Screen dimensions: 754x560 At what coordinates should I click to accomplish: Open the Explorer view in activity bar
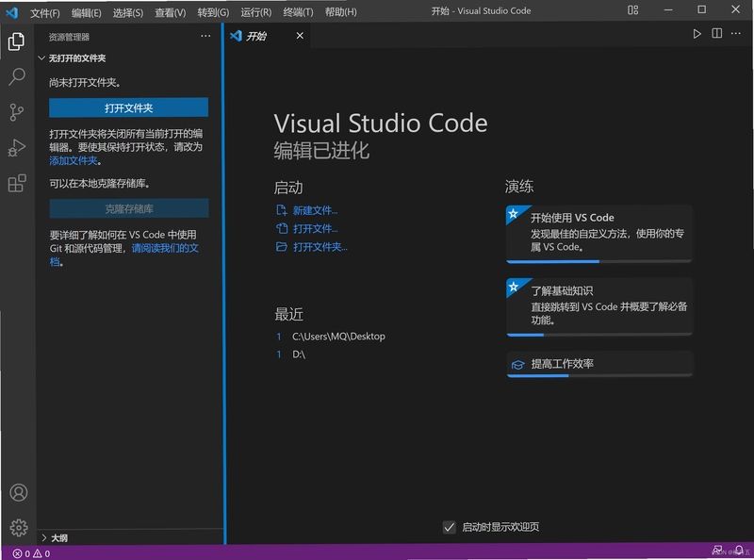click(16, 41)
